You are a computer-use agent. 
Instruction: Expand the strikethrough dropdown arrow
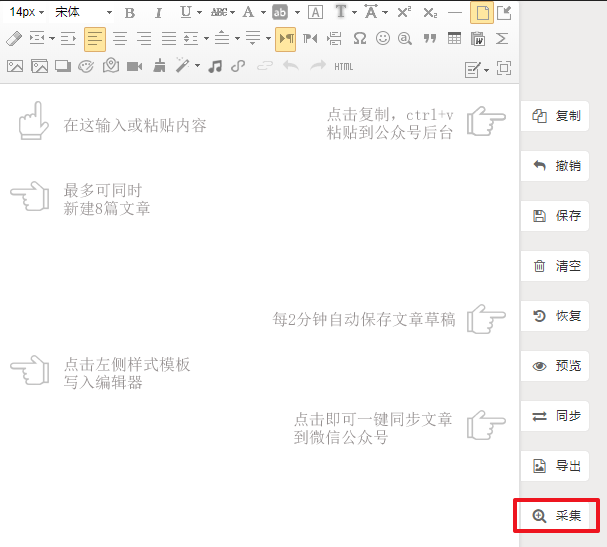click(232, 13)
